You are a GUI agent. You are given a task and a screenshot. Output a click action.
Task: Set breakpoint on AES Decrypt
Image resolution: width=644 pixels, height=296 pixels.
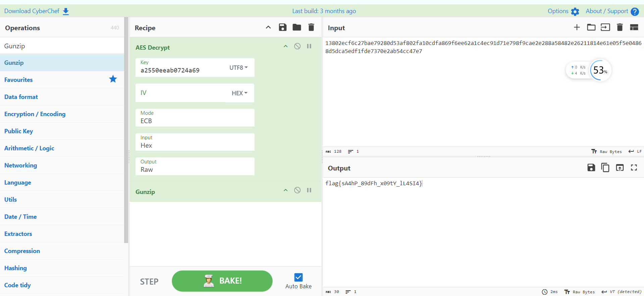(309, 46)
